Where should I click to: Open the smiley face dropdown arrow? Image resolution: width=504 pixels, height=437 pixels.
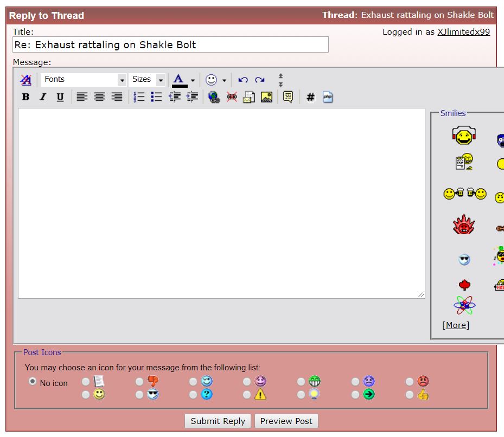tap(224, 80)
